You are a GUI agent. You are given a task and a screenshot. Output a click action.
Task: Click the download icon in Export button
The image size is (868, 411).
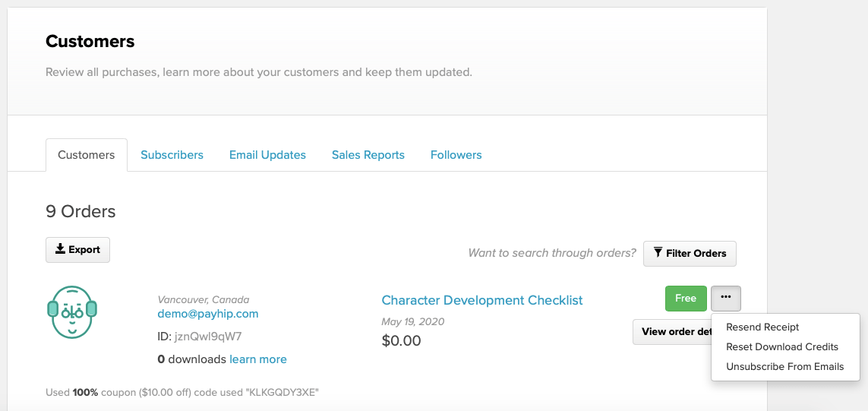(60, 249)
